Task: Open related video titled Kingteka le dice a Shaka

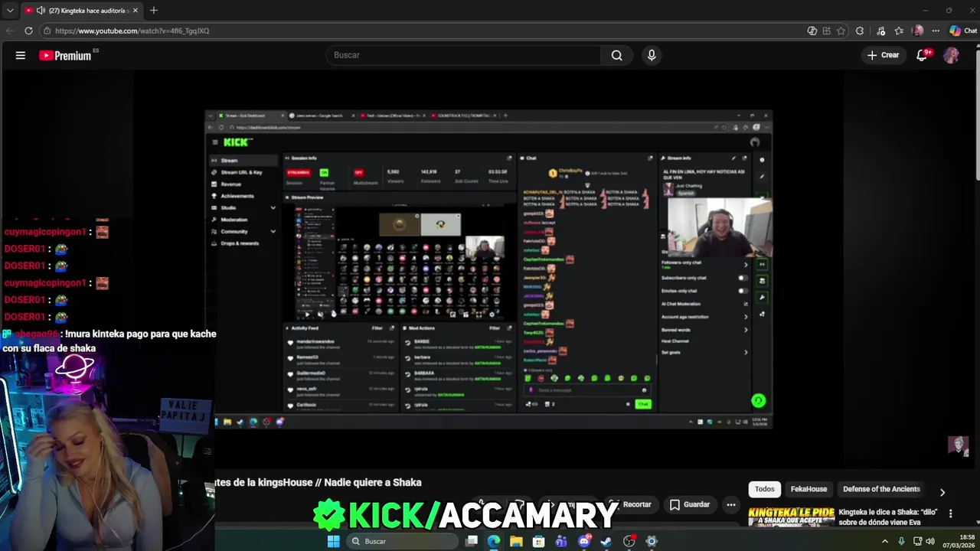Action: [x=890, y=517]
